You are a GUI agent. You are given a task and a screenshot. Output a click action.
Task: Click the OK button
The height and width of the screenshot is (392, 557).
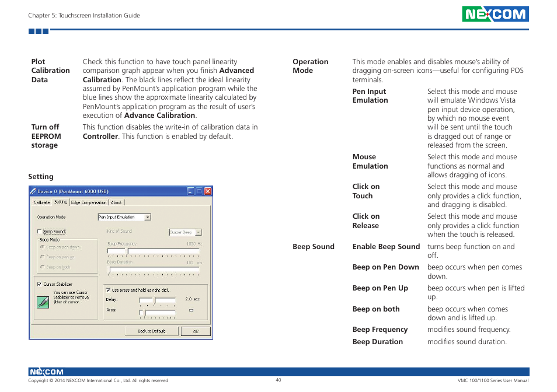coord(196,331)
